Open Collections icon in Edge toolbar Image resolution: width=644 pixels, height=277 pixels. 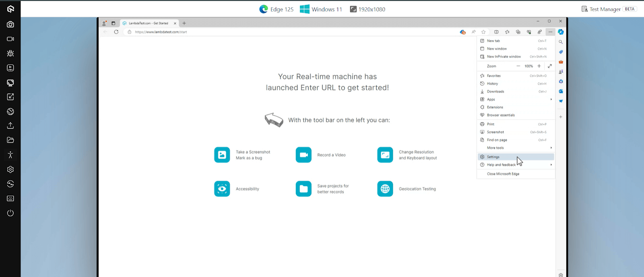tap(518, 32)
